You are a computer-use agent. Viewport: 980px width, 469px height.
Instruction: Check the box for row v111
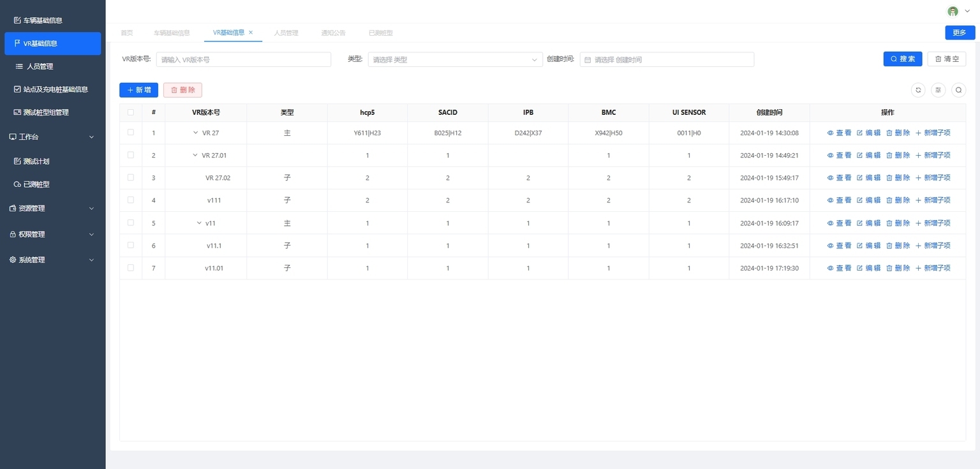131,199
